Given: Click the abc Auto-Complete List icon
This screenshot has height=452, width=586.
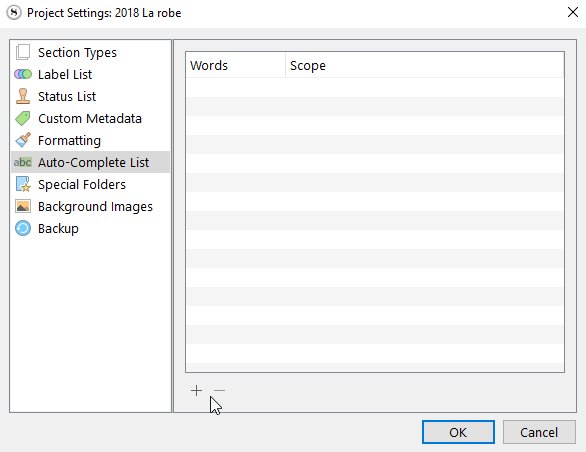Looking at the screenshot, I should (23, 162).
